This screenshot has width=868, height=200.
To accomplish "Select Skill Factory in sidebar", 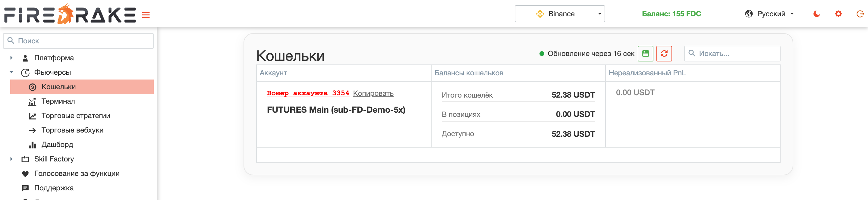I will tap(54, 159).
